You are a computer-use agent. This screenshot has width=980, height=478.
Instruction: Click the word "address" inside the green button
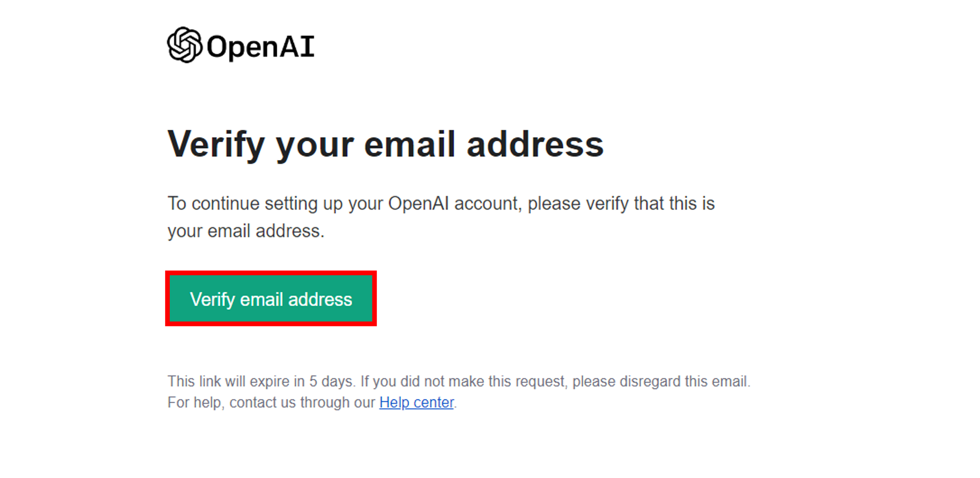(320, 300)
